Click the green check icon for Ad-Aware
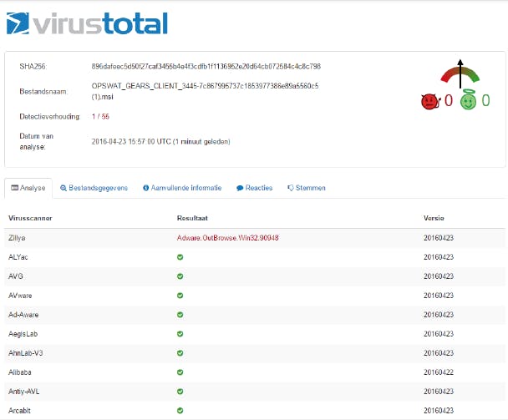This screenshot has width=508, height=420. pyautogui.click(x=180, y=315)
